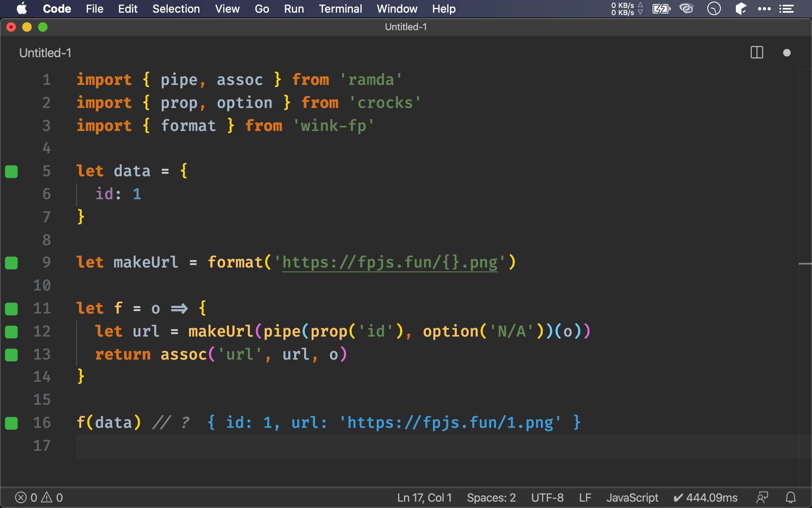Click the network speed indicator in menu bar
812x508 pixels.
(x=627, y=9)
